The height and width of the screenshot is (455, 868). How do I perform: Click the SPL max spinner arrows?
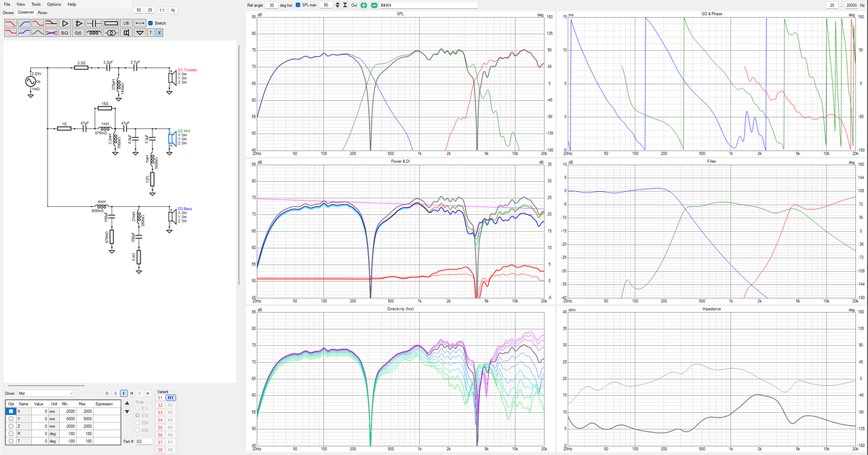coord(337,5)
